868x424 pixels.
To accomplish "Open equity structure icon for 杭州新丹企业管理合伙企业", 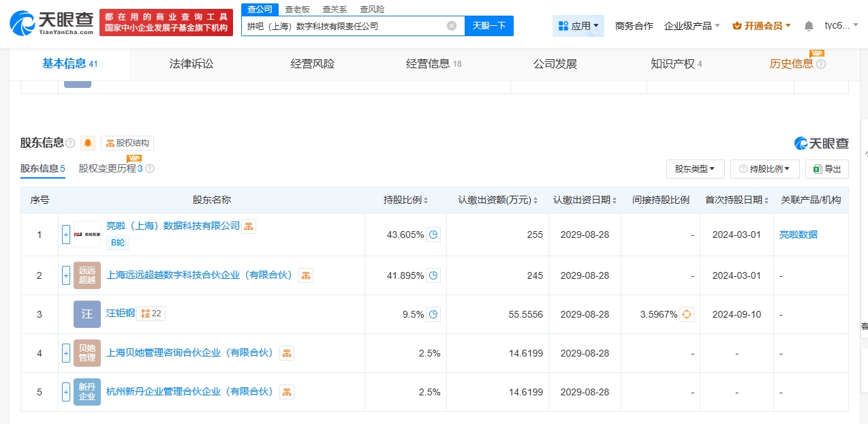I will point(287,392).
